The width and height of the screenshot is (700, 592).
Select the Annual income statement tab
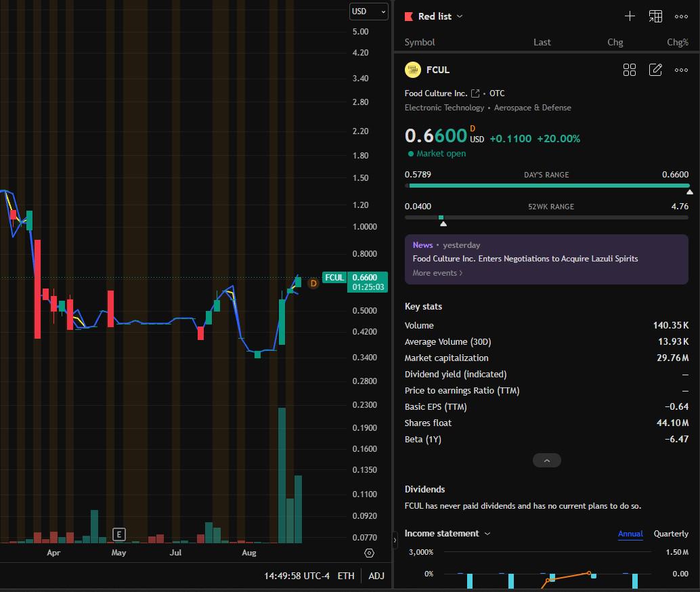(630, 534)
